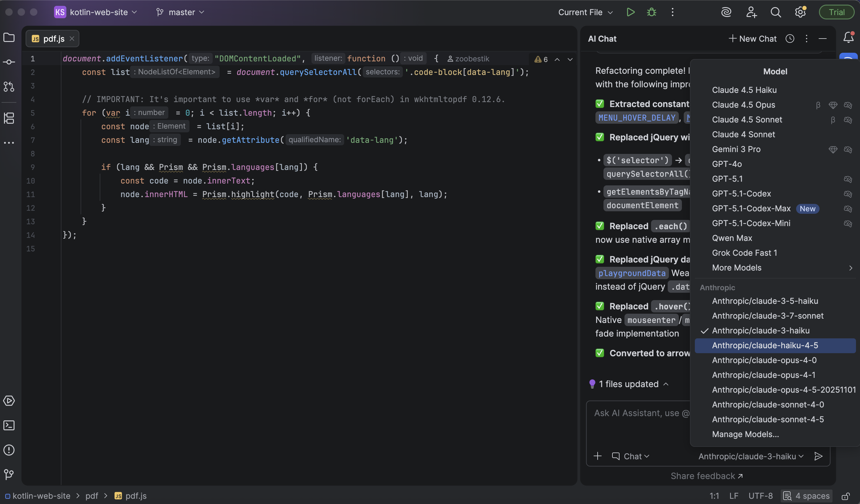Click Manage Models... menu entry
Image resolution: width=860 pixels, height=504 pixels.
tap(745, 434)
